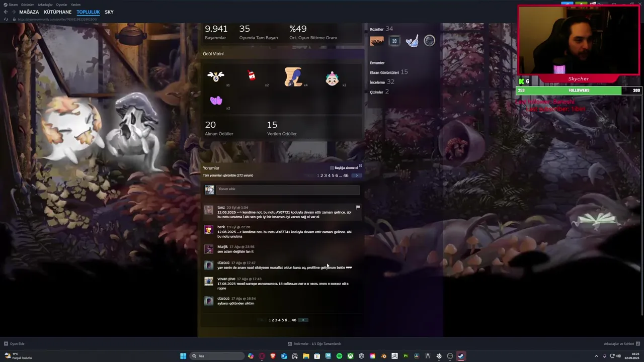Open the Görünüm menu

click(28, 5)
